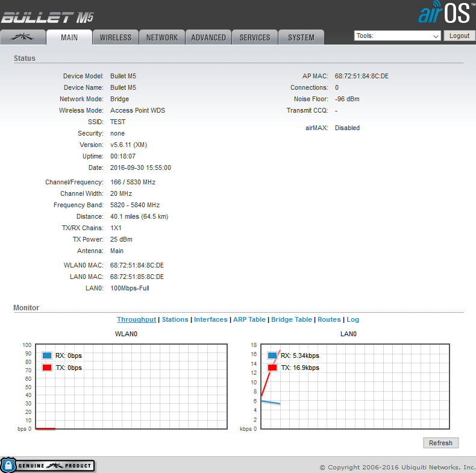Click the uptime value 00:18:07
The width and height of the screenshot is (476, 473).
tap(123, 156)
